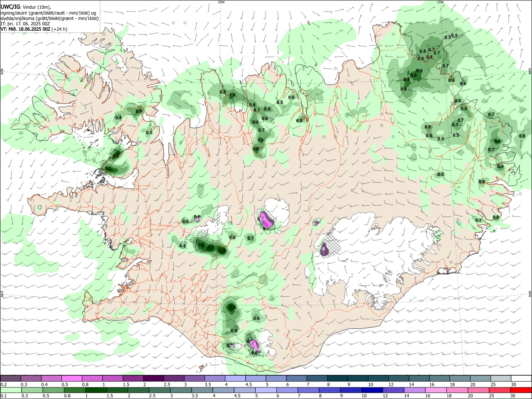
Task: Select the '1.5' rainfall value in the dark green band
Action: point(222,251)
